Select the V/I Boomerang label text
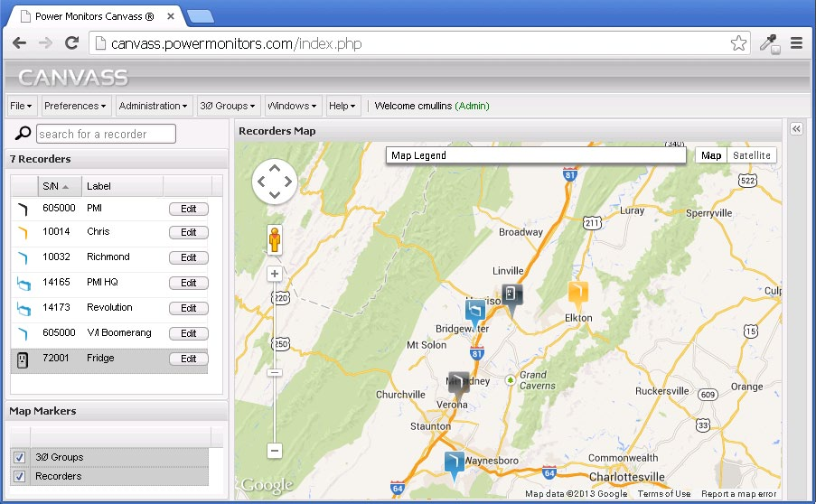This screenshot has width=816, height=504. pyautogui.click(x=119, y=332)
